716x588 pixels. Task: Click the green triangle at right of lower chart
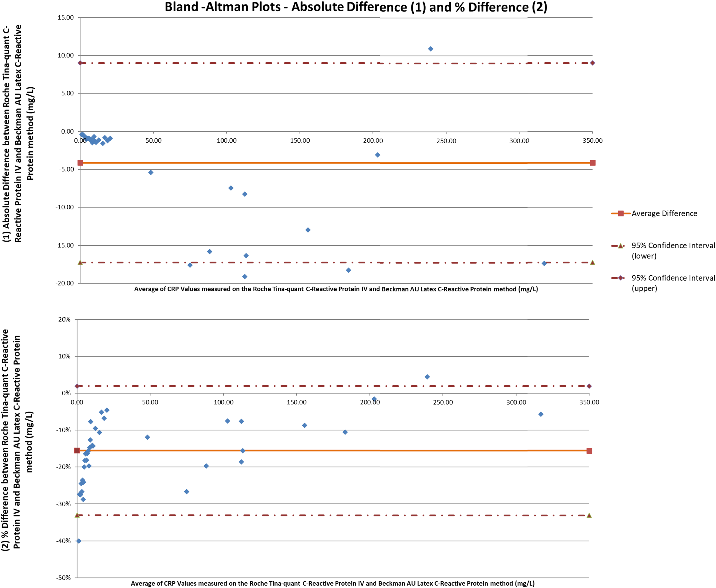pyautogui.click(x=589, y=515)
